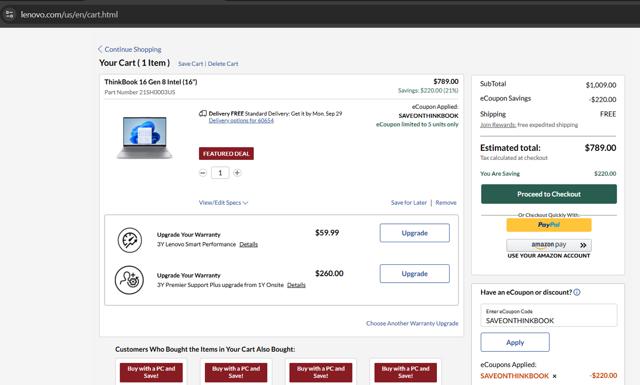Click Proceed to Checkout button
640x385 pixels.
pyautogui.click(x=549, y=194)
